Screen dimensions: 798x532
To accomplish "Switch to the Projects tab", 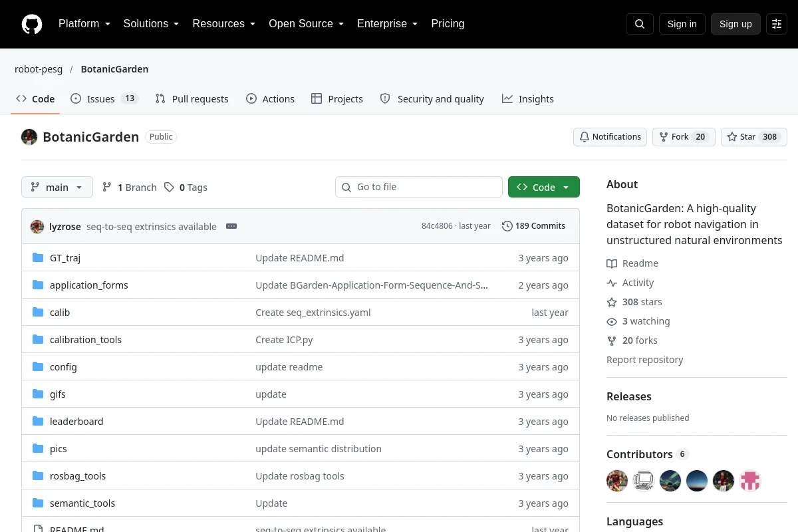I will tap(337, 99).
